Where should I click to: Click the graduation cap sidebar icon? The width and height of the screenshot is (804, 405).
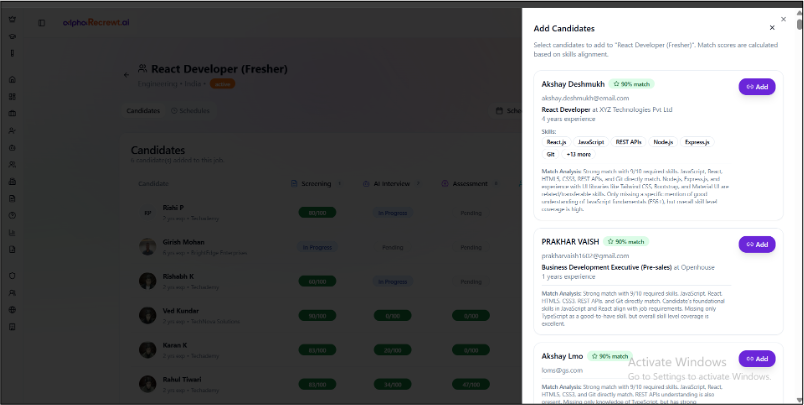tap(12, 36)
